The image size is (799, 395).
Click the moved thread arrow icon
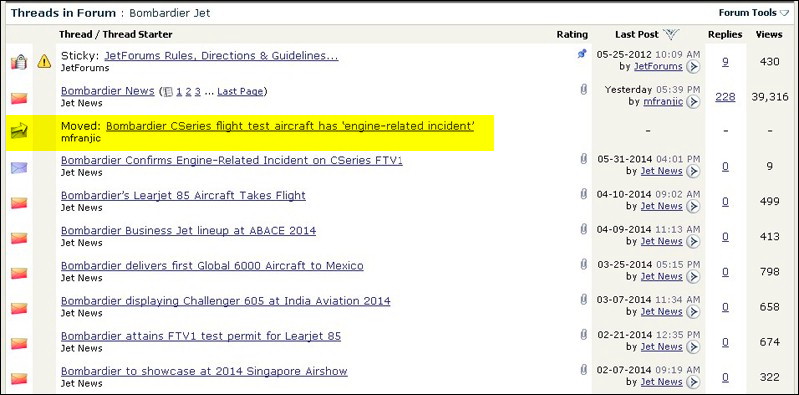(19, 131)
